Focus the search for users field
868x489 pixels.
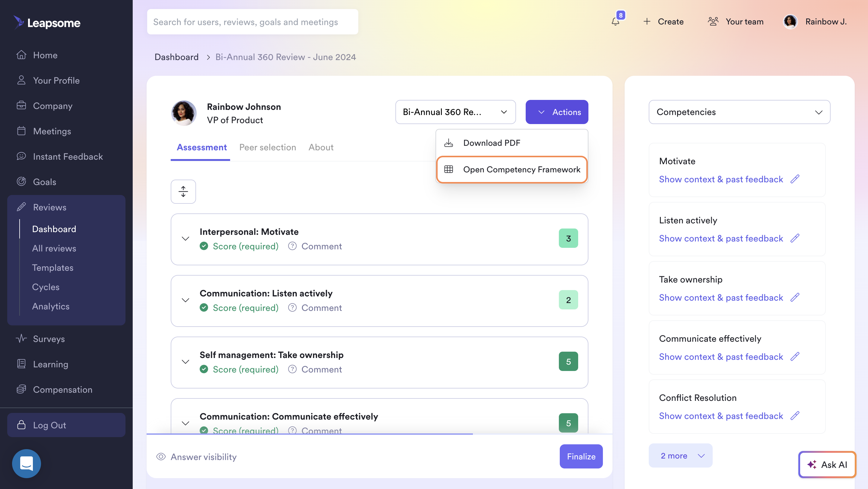252,22
